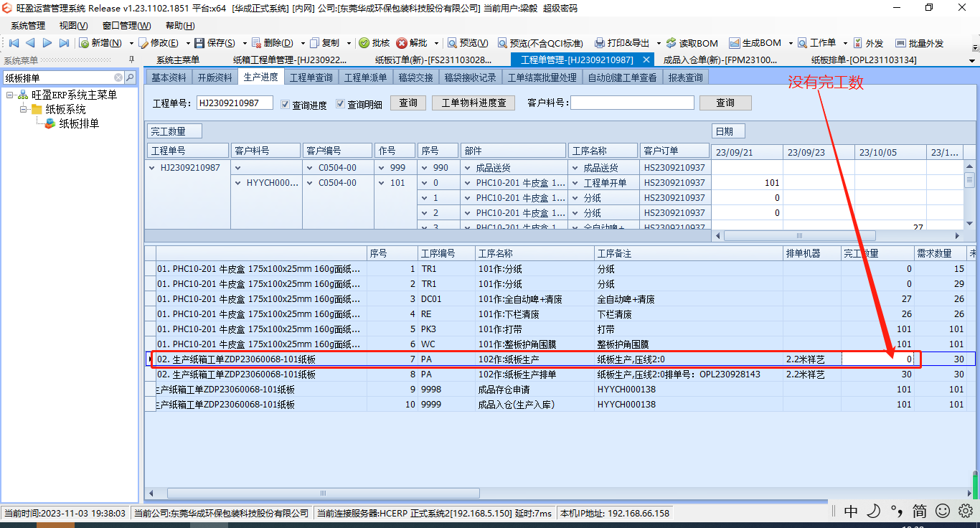
Task: Click 删除 (delete) toolbar button
Action: point(273,43)
